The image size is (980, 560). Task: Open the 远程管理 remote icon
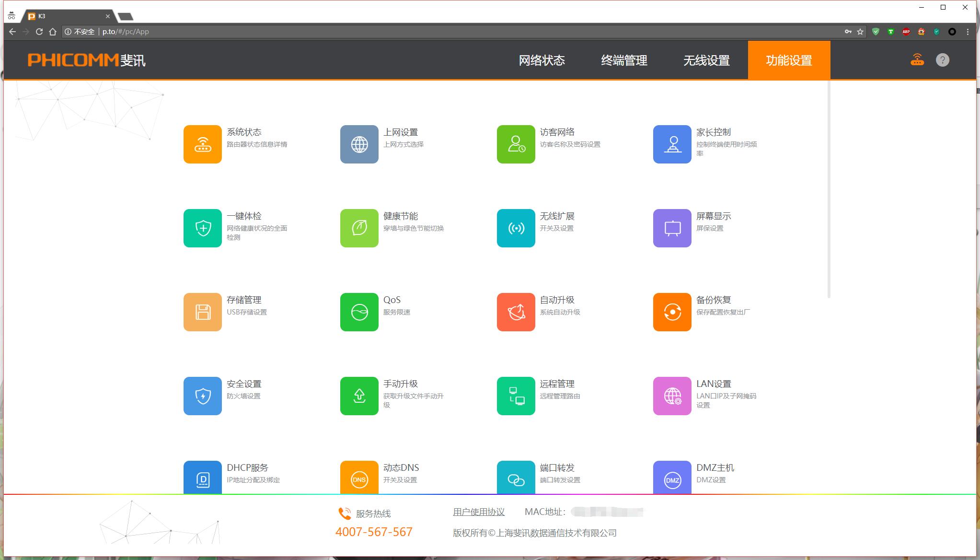coord(516,396)
